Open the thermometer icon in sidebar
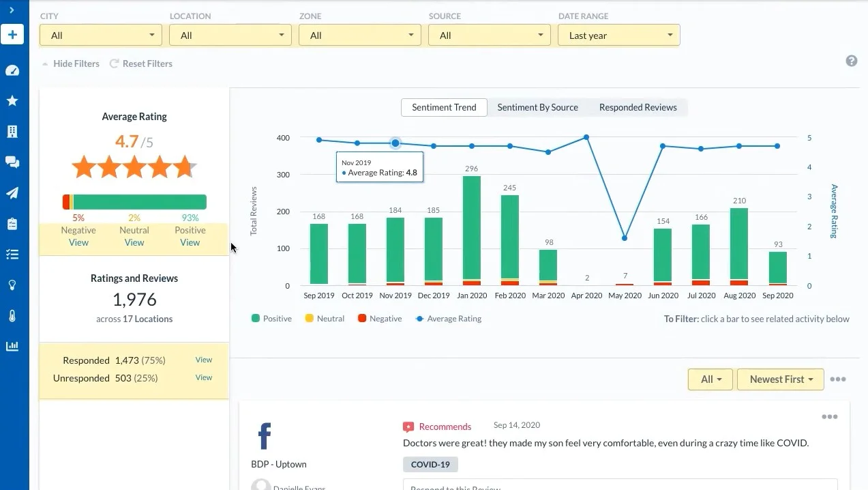This screenshot has width=868, height=490. 12,316
